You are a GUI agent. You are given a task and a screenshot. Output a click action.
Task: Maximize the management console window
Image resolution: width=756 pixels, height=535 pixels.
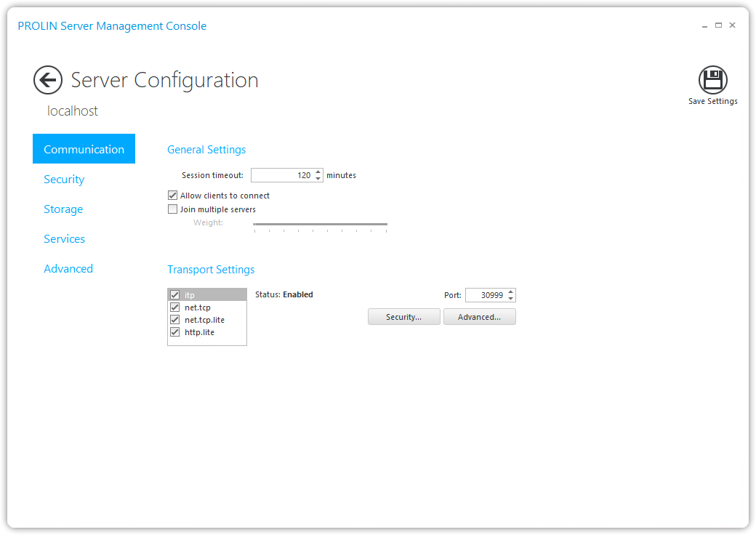tap(718, 25)
